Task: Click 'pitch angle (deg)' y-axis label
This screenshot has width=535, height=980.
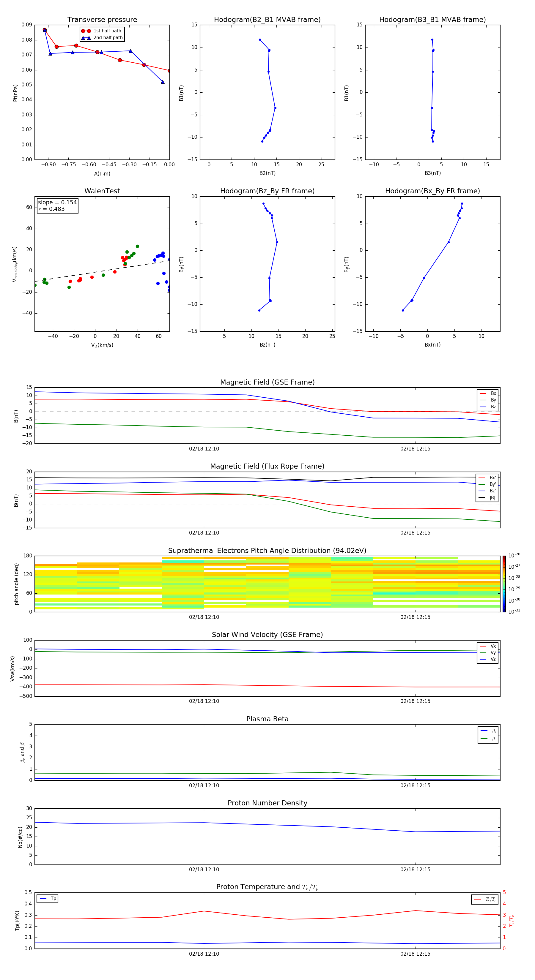Action: tap(16, 584)
